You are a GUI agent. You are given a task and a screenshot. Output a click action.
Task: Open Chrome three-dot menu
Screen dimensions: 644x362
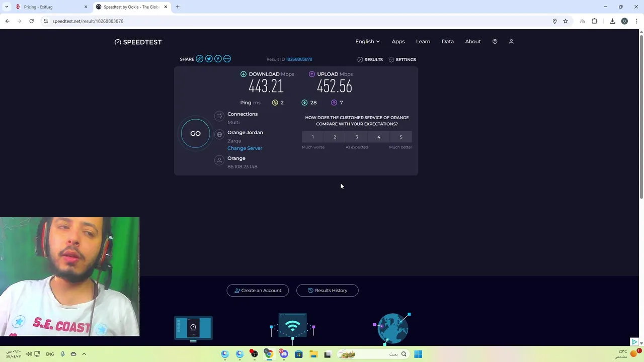pyautogui.click(x=636, y=21)
